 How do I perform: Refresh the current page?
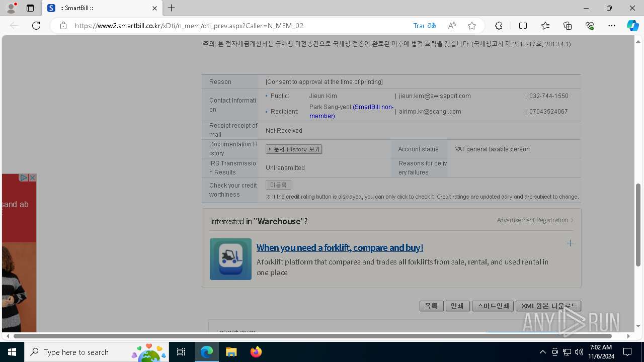click(x=36, y=26)
